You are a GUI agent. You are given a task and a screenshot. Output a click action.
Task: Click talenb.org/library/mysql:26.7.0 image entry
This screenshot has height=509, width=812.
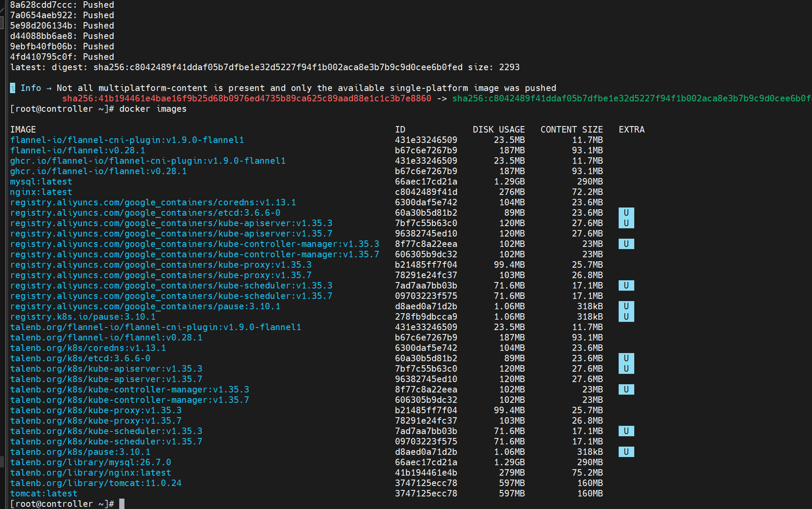point(91,462)
